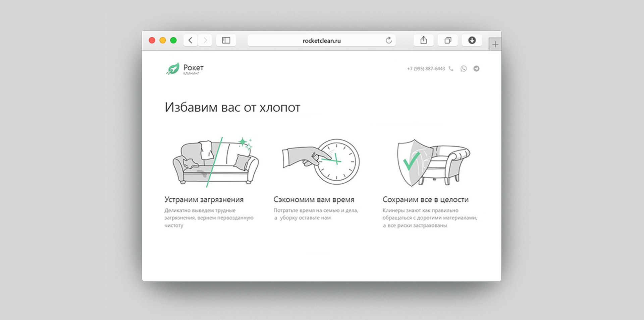The width and height of the screenshot is (644, 320).
Task: Click the 'Устраним загрязнения' title
Action: [x=204, y=200]
